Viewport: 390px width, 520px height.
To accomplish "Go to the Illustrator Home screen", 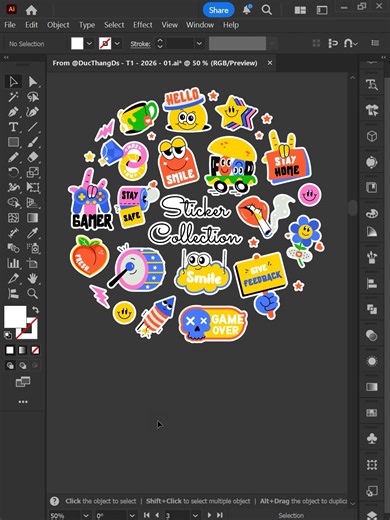I will [31, 10].
